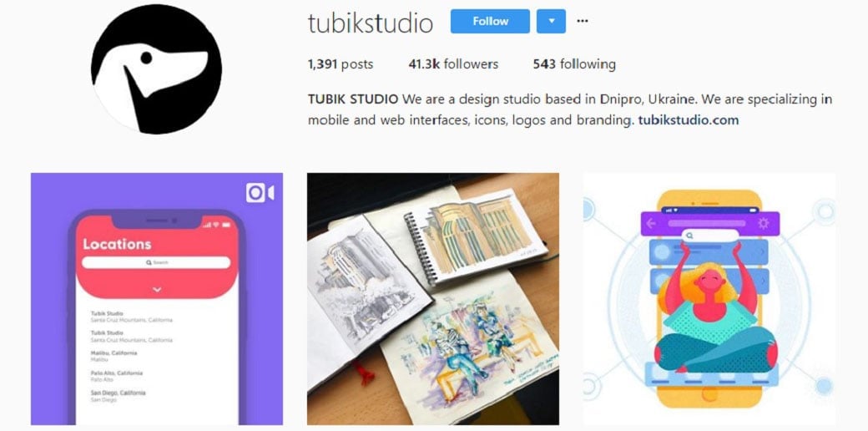This screenshot has height=431, width=868.
Task: Click the 1,391 posts count
Action: [x=341, y=64]
